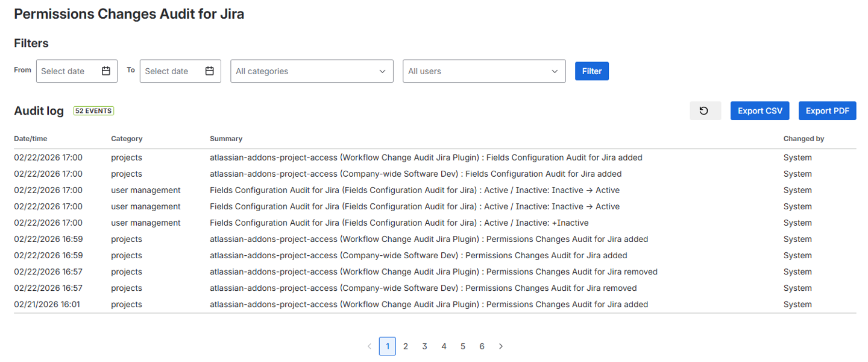Click the 52 EVENTS badge
The width and height of the screenshot is (868, 362).
(x=93, y=111)
